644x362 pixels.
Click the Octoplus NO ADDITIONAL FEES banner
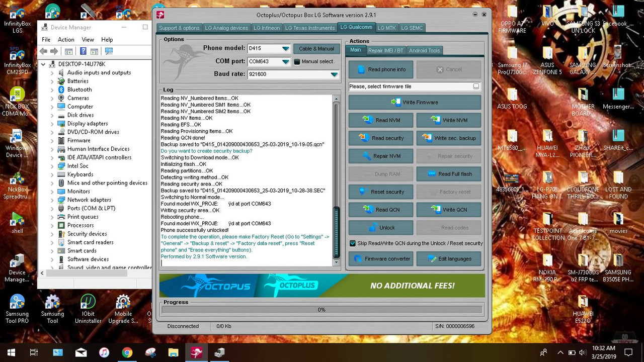322,286
